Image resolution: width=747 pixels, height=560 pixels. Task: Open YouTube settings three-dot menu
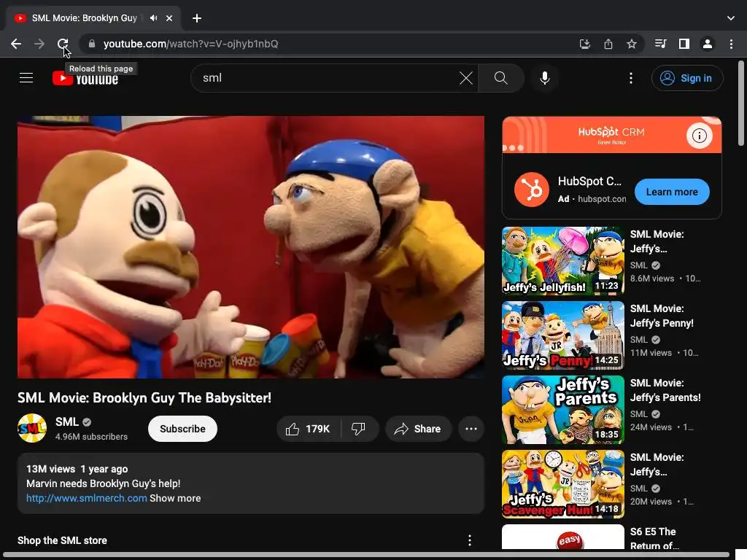(x=631, y=78)
